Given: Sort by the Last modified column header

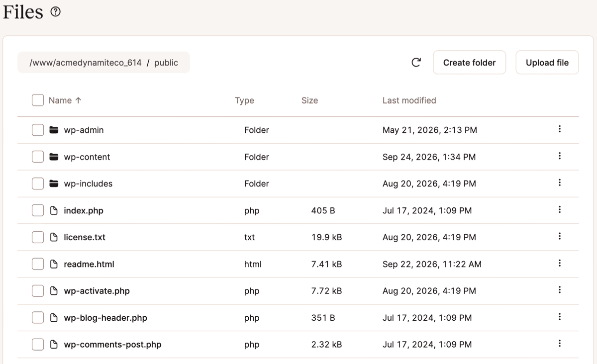Looking at the screenshot, I should 409,100.
